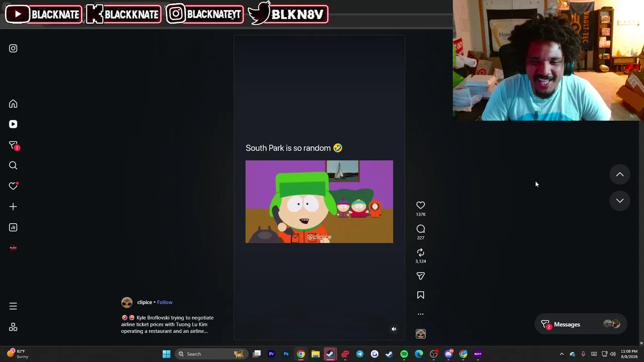The width and height of the screenshot is (644, 362).
Task: Go to the next reel with the down chevron
Action: click(x=620, y=201)
